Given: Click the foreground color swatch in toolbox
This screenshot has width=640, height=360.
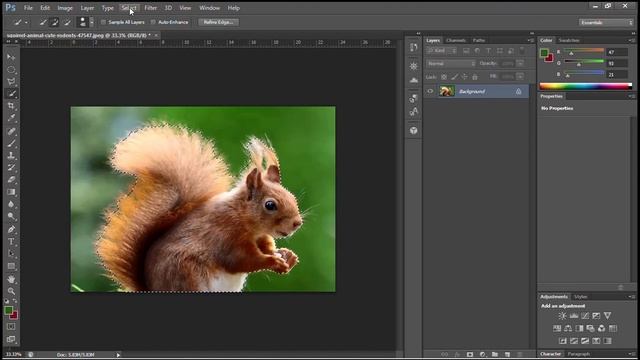Looking at the screenshot, I should pyautogui.click(x=8, y=311).
